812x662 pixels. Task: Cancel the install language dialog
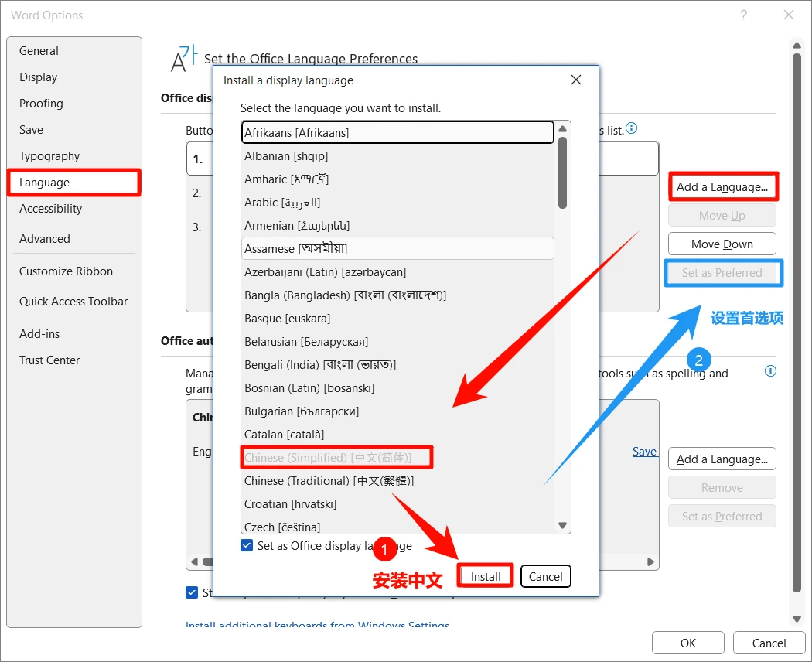click(x=545, y=576)
